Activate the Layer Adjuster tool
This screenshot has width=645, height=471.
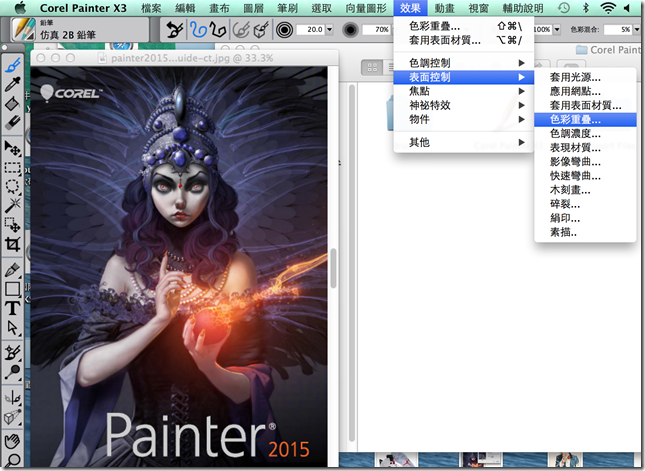[x=12, y=148]
